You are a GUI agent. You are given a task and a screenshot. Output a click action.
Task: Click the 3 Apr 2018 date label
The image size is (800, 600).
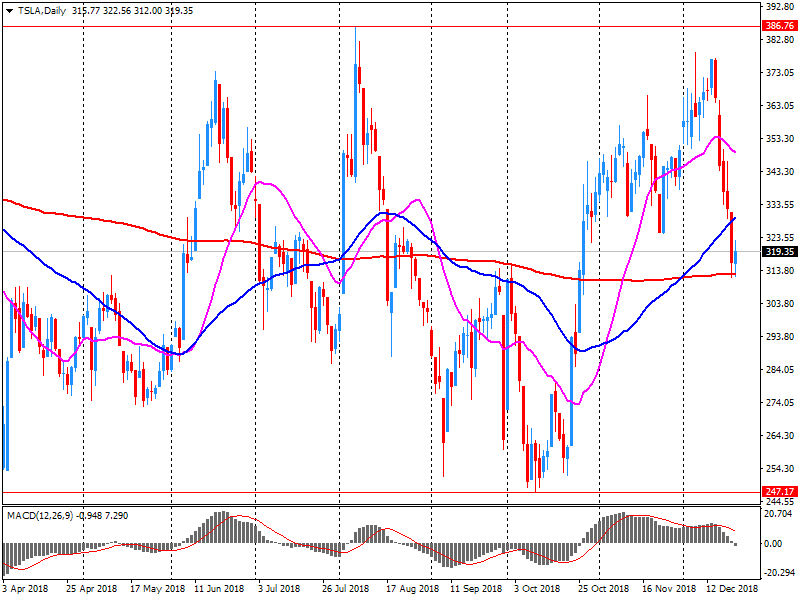click(x=25, y=588)
